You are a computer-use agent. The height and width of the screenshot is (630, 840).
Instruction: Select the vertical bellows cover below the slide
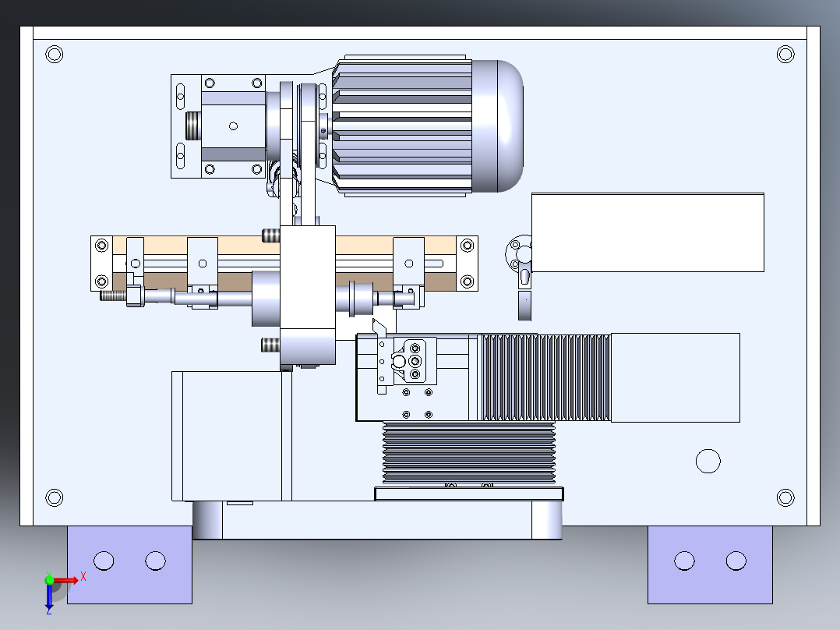click(469, 453)
